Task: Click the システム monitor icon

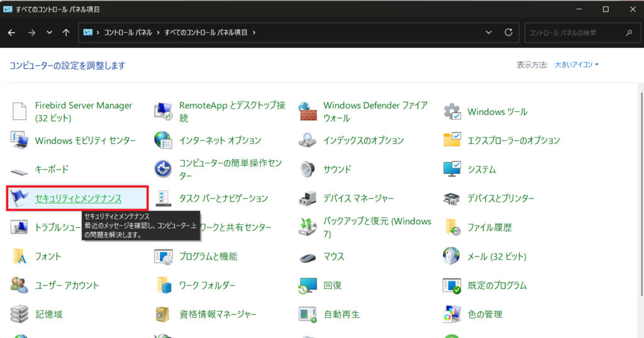Action: [452, 168]
